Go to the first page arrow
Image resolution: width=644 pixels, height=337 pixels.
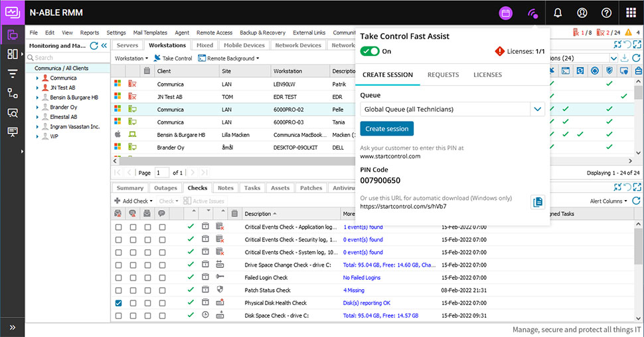(118, 173)
